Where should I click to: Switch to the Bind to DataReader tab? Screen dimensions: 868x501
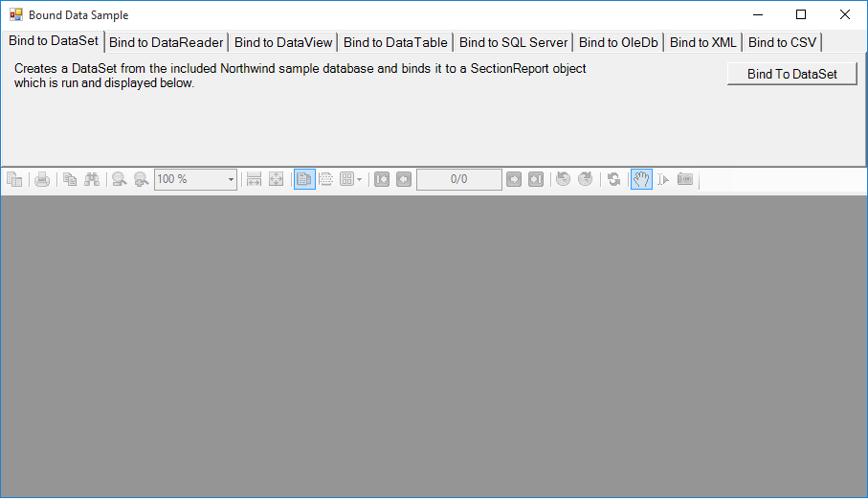coord(167,43)
